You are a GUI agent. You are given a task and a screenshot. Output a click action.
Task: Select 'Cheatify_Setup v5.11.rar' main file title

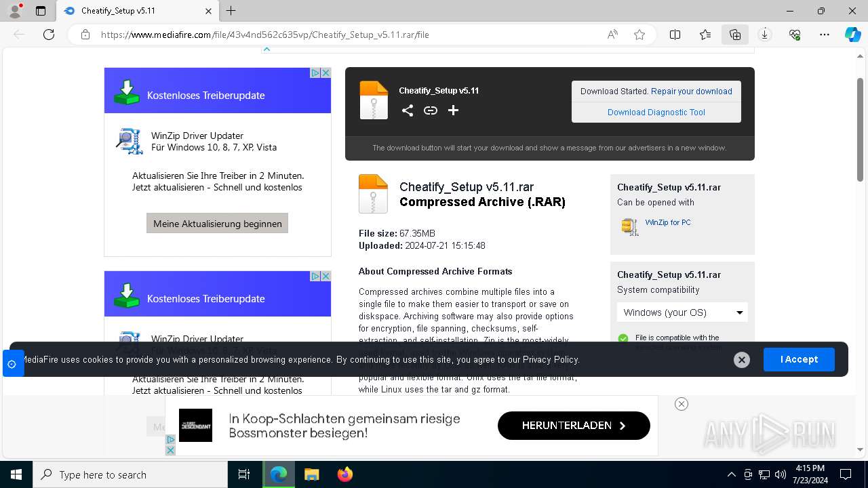[x=467, y=187]
